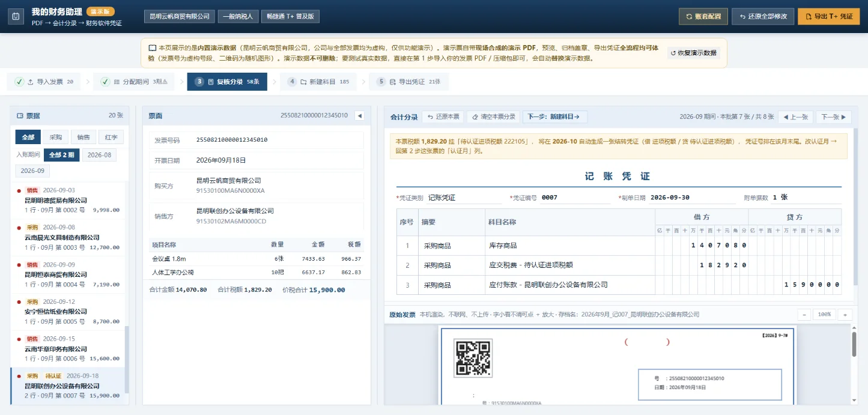This screenshot has height=415, width=868.
Task: Go to next voucher 下一张
Action: 834,117
